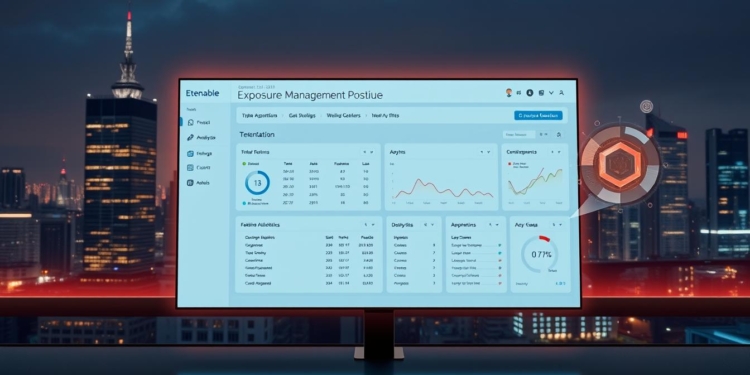750x375 pixels.
Task: Click the settings icon right of the Telentation dropdown
Action: [x=559, y=135]
